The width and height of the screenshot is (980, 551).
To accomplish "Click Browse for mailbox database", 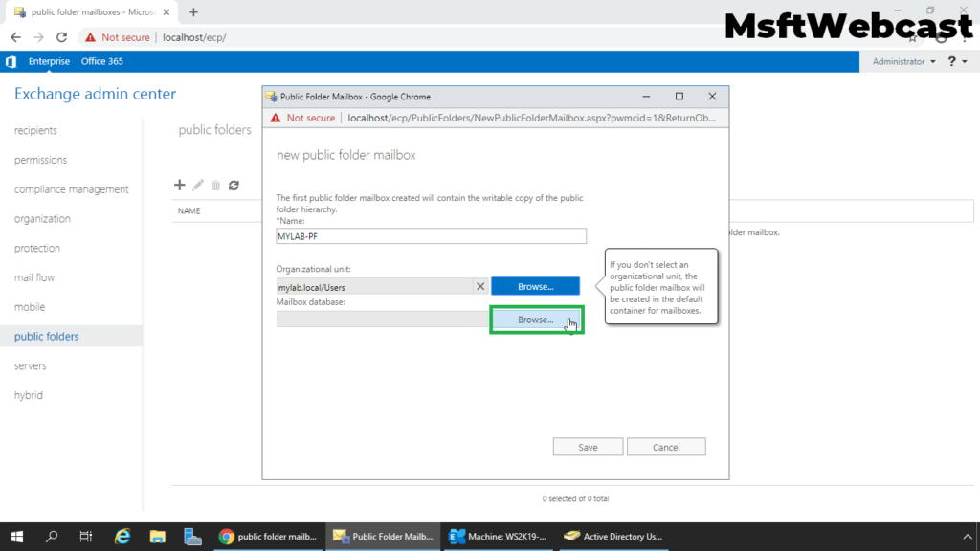I will click(x=535, y=320).
